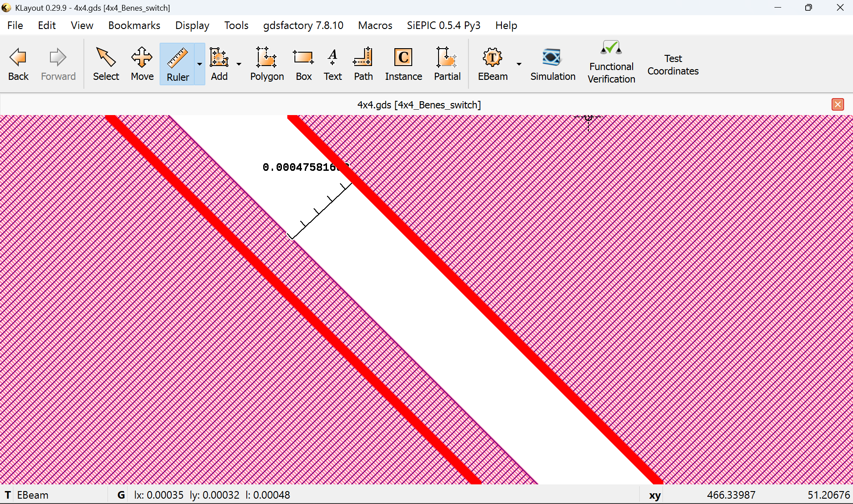This screenshot has width=853, height=504.
Task: Click the EBeam technology label in status bar
Action: pos(33,495)
